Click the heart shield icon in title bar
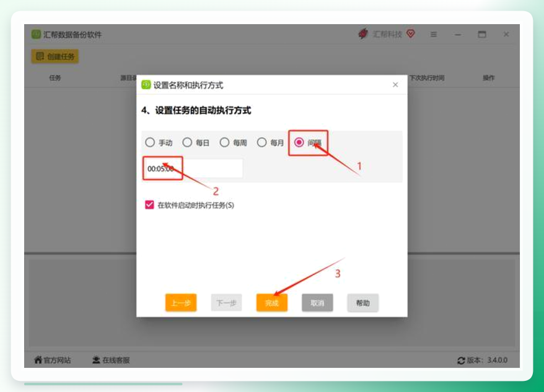 410,33
